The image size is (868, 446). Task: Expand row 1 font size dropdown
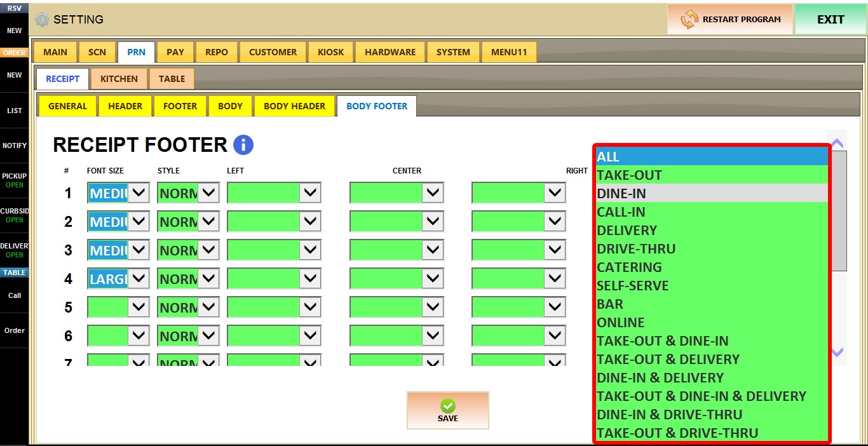tap(139, 193)
